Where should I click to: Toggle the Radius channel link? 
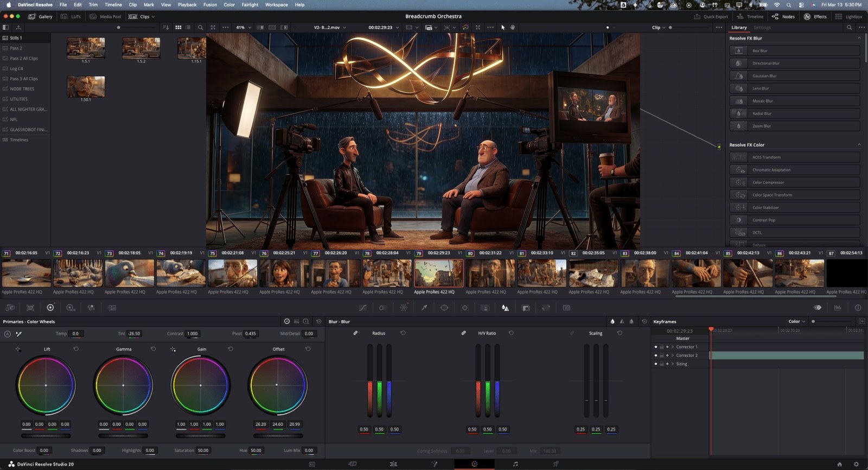355,333
